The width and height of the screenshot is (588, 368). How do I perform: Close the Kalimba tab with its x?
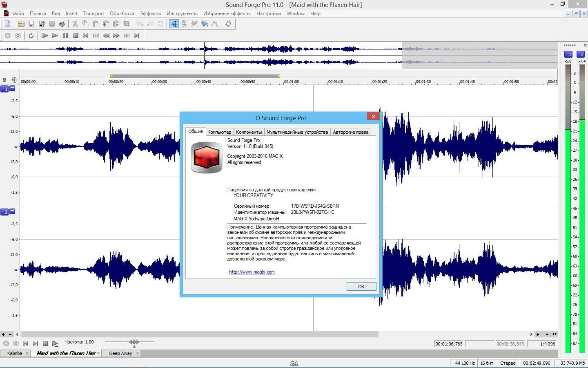click(x=27, y=353)
